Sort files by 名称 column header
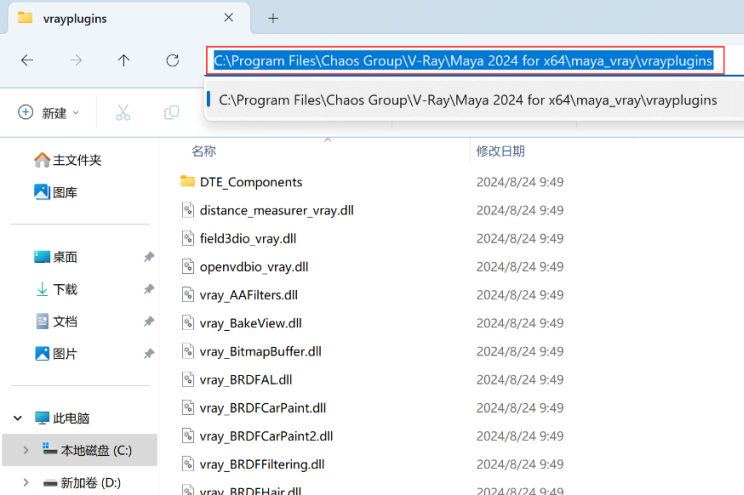 [204, 151]
